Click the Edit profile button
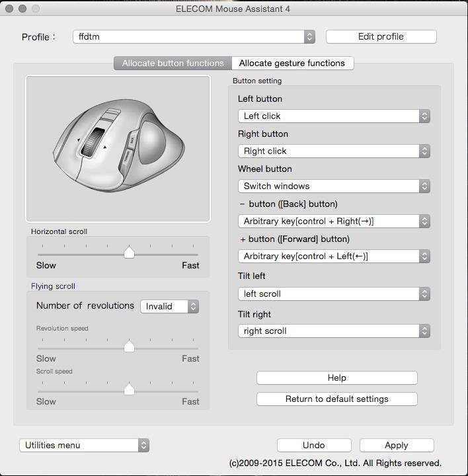 coord(381,37)
